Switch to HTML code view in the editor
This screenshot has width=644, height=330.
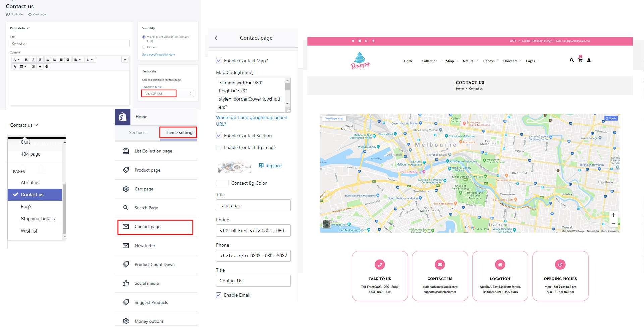click(125, 59)
